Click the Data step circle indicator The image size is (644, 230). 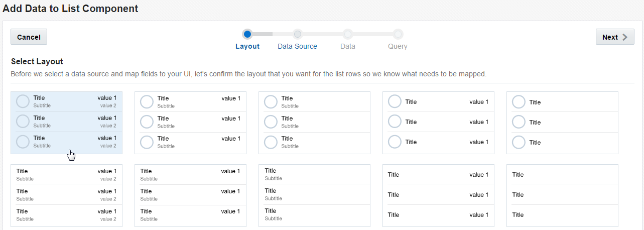[x=347, y=34]
